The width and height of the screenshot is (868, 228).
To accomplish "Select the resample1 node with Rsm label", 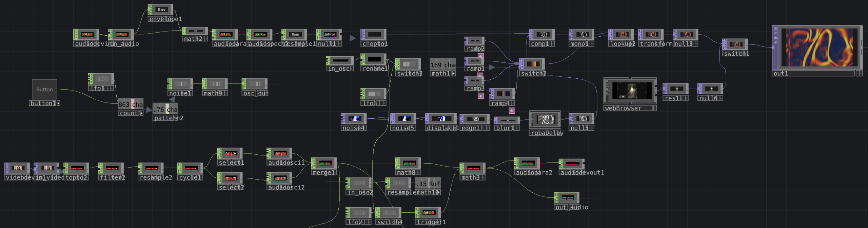I will (x=295, y=34).
